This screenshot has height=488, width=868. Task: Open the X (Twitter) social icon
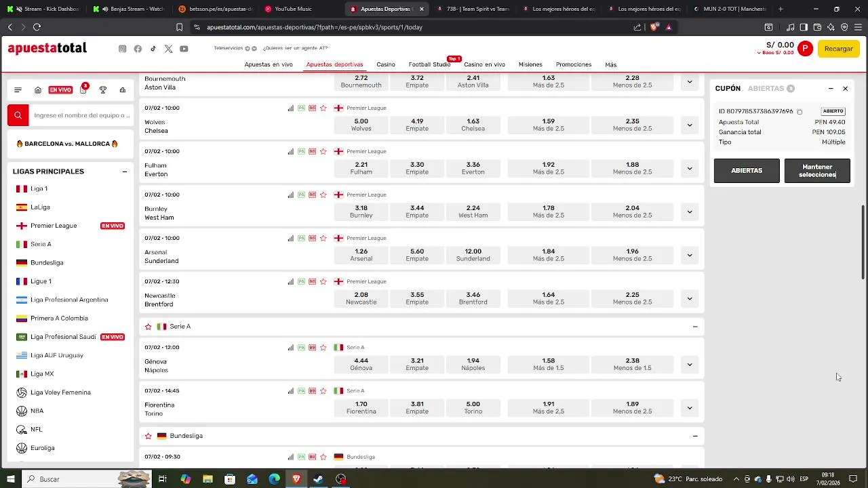(168, 49)
